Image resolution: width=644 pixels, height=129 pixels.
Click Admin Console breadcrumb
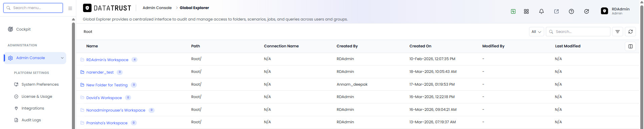pos(157,8)
